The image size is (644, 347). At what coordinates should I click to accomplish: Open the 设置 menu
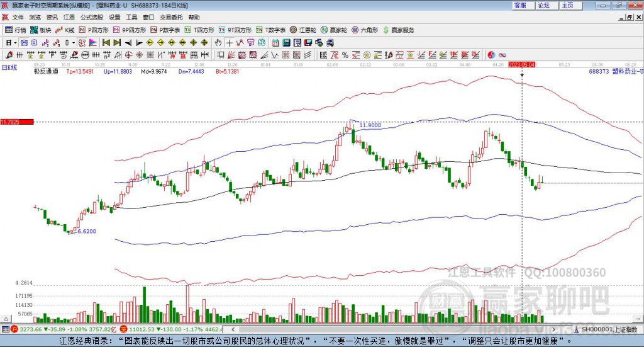pyautogui.click(x=114, y=17)
